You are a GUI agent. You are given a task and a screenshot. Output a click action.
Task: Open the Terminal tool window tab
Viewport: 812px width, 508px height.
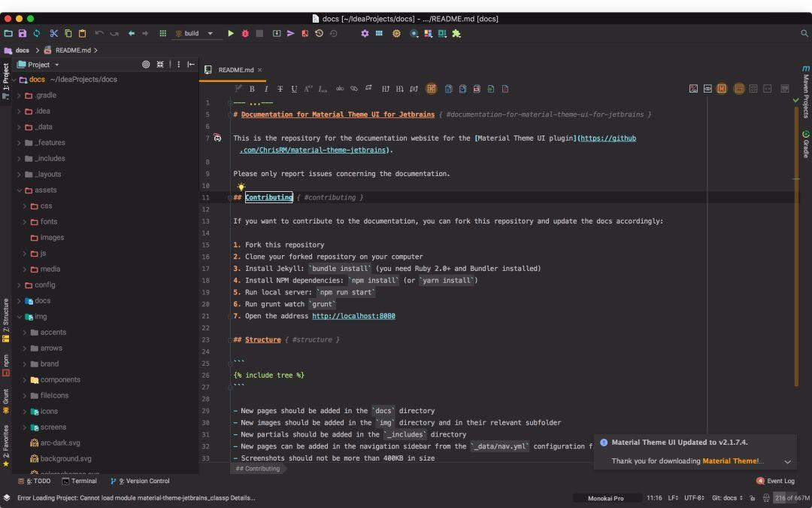[x=79, y=481]
